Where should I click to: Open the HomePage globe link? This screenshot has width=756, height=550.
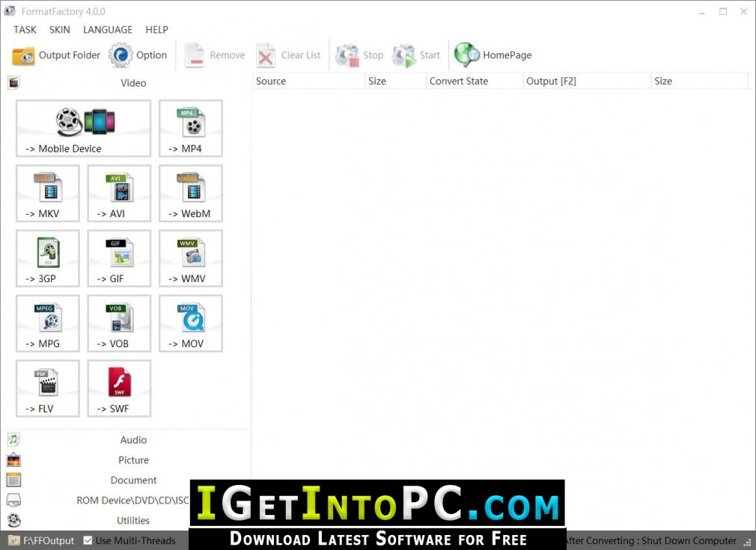[x=493, y=55]
